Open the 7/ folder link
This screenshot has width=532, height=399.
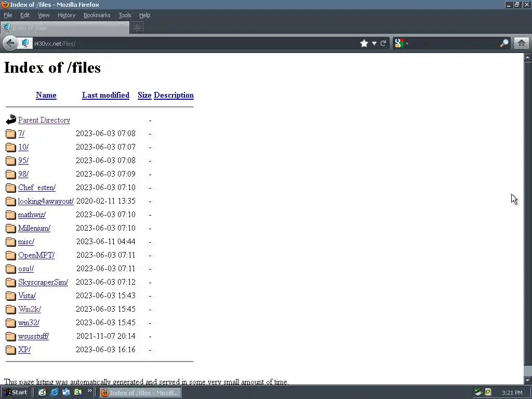tap(21, 134)
